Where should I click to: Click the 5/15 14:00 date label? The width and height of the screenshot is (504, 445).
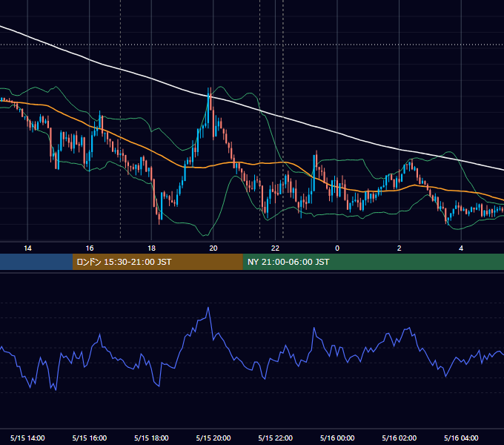(27, 438)
